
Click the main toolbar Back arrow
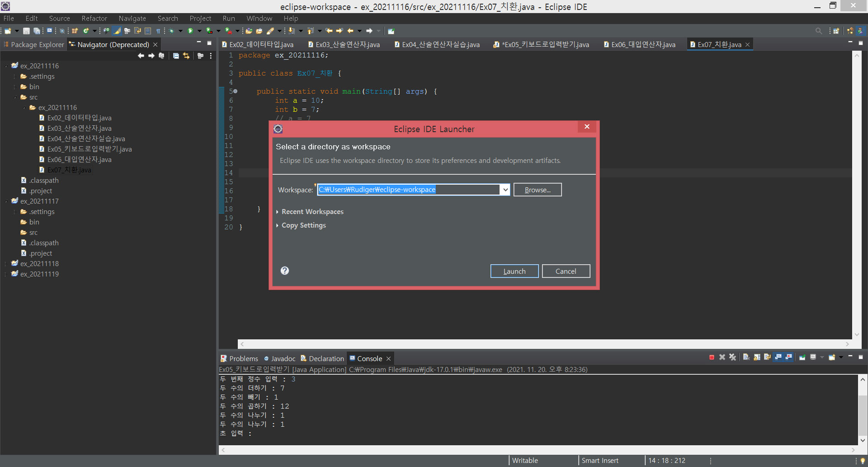click(350, 31)
